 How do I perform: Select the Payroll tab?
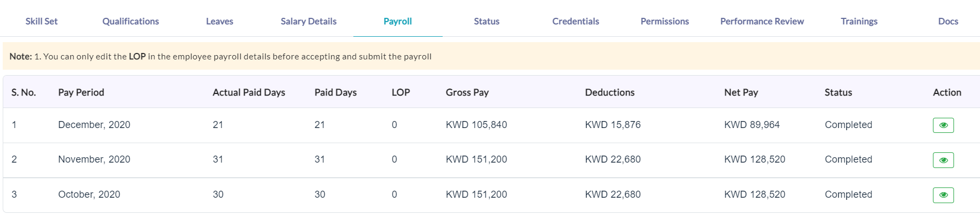pyautogui.click(x=398, y=21)
